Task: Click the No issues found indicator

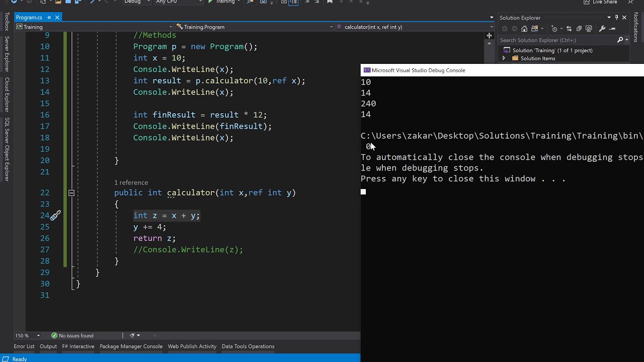Action: [x=72, y=335]
